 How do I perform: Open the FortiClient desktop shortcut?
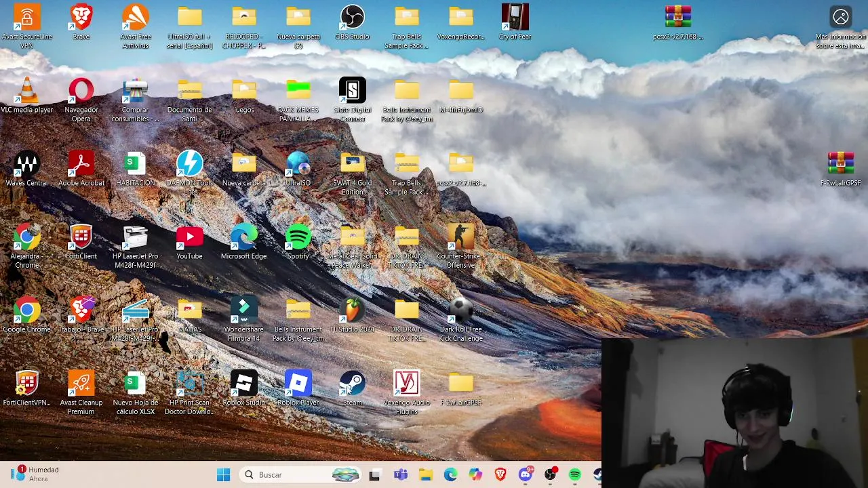click(x=81, y=242)
